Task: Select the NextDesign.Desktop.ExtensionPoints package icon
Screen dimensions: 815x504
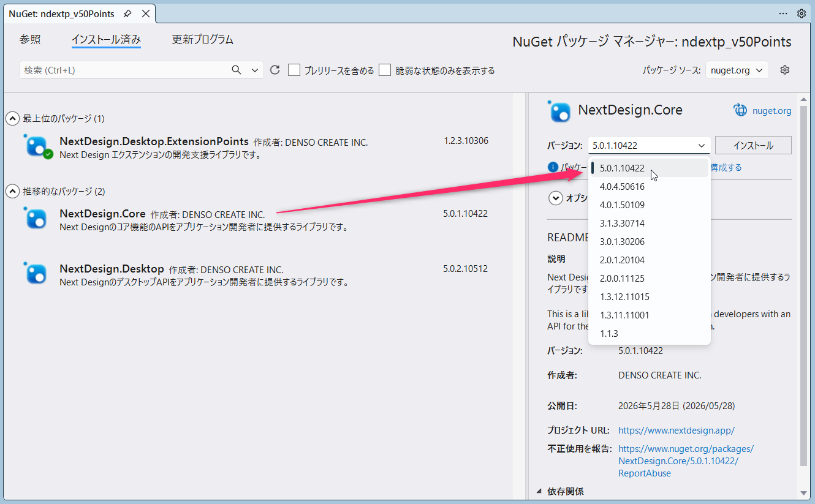Action: 38,146
